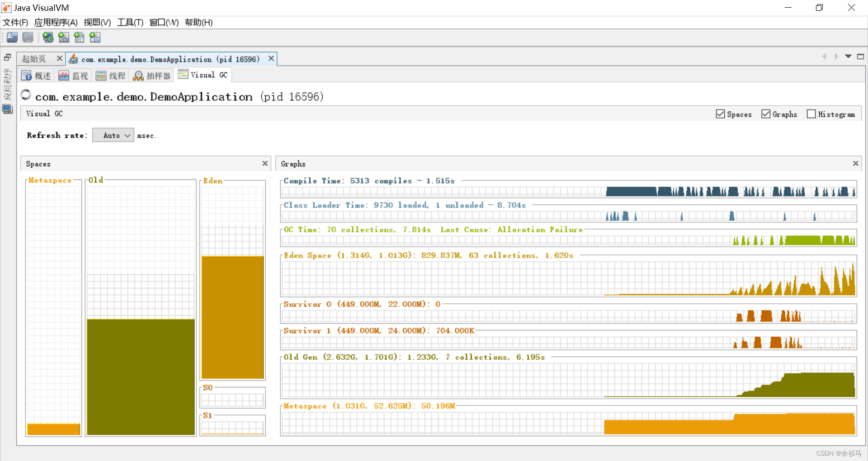Enable the Histogram checkbox
This screenshot has width=868, height=461.
[x=811, y=114]
